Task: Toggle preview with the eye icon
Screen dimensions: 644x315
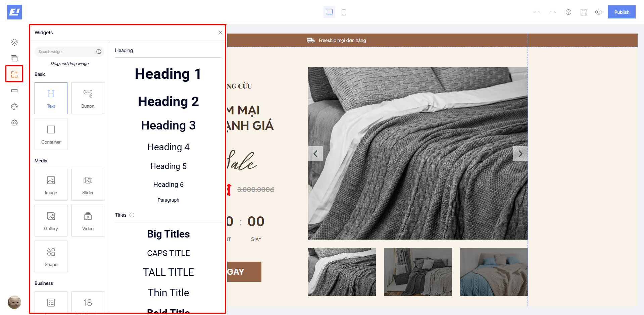Action: click(598, 12)
